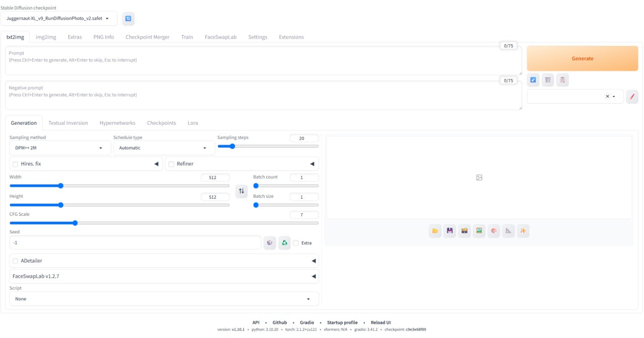The height and width of the screenshot is (338, 644).
Task: Open the Startup profile link
Action: [x=342, y=322]
